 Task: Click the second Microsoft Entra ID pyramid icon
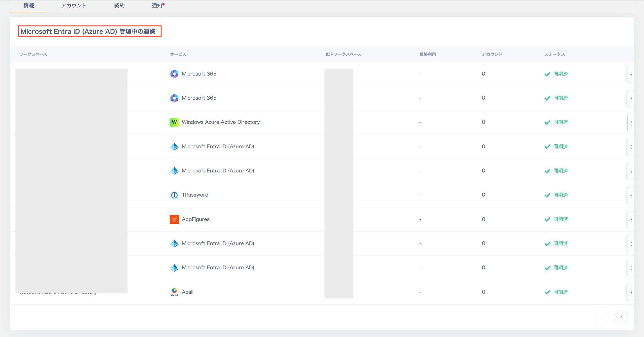(x=174, y=171)
